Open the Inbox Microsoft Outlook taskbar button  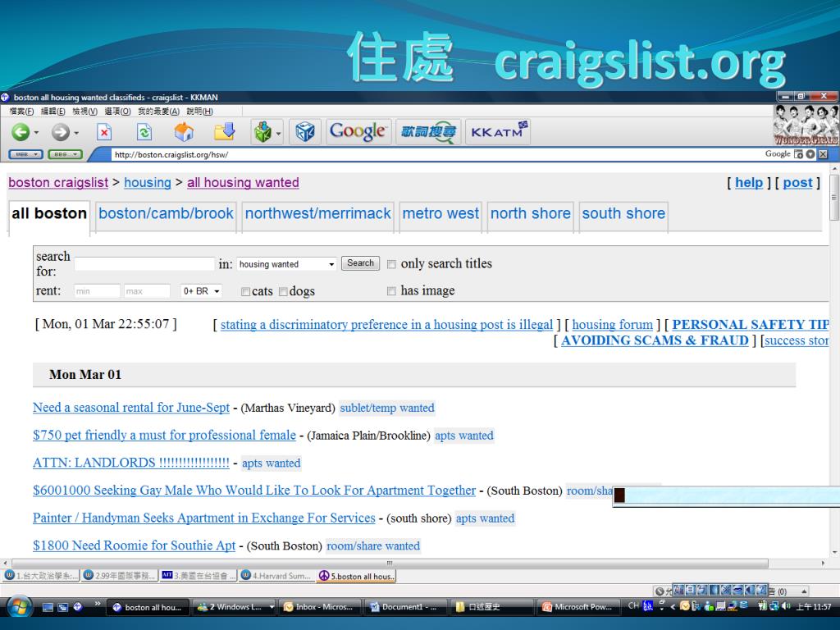319,607
